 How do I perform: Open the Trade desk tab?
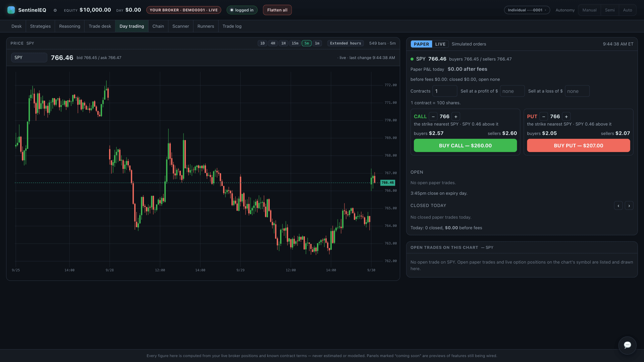point(100,26)
